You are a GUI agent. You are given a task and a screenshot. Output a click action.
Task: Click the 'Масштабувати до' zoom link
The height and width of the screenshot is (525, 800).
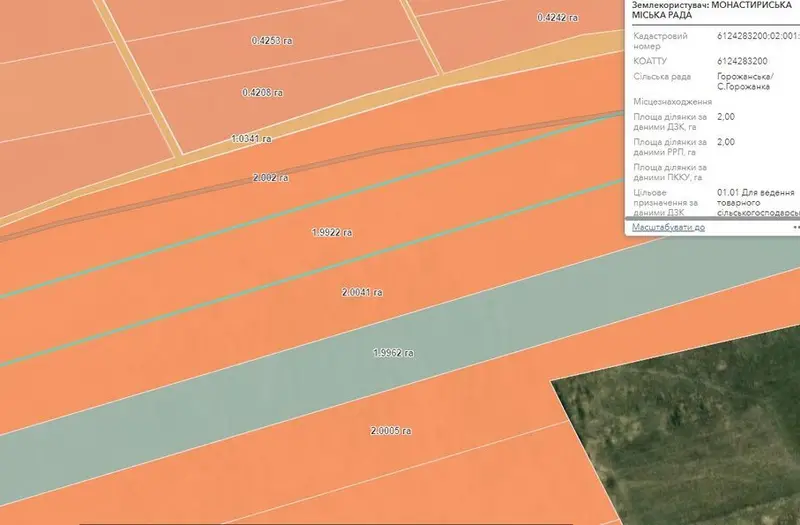click(x=668, y=227)
